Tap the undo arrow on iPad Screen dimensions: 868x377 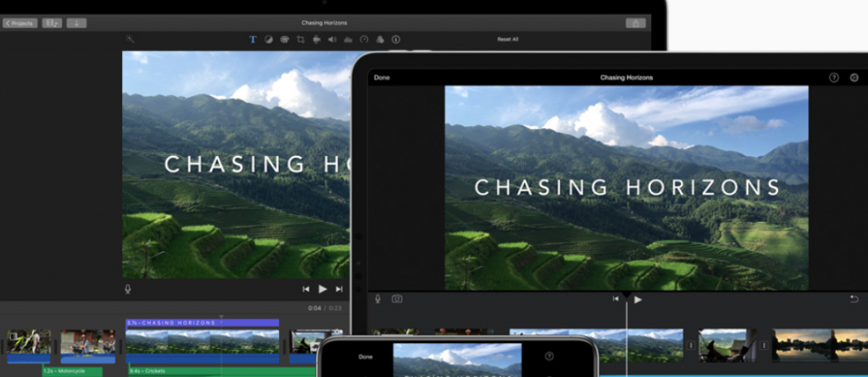(854, 299)
